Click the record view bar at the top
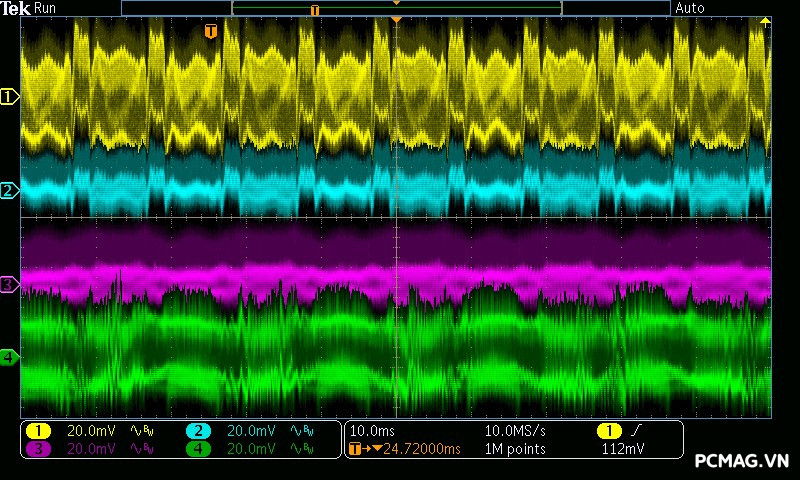The height and width of the screenshot is (480, 800). click(x=395, y=8)
